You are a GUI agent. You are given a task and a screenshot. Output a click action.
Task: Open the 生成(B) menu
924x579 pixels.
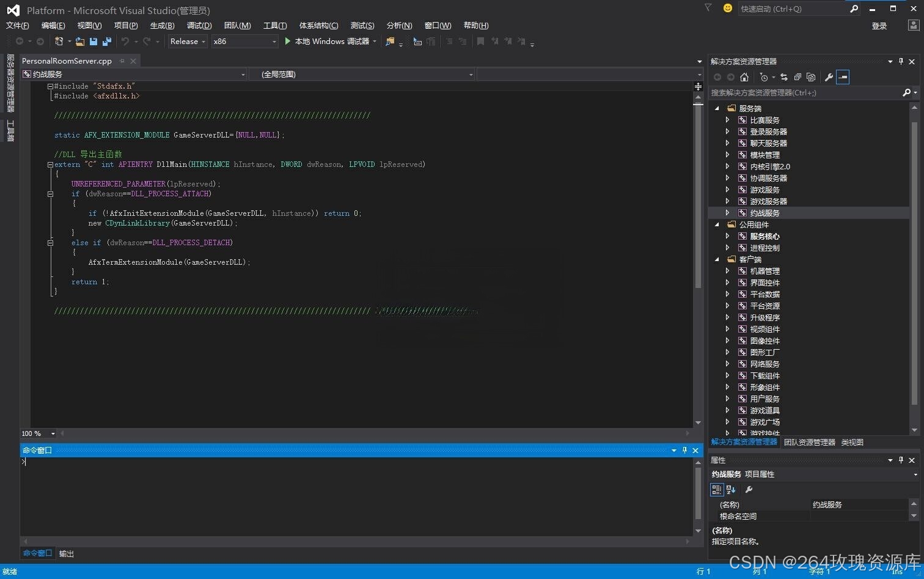162,25
